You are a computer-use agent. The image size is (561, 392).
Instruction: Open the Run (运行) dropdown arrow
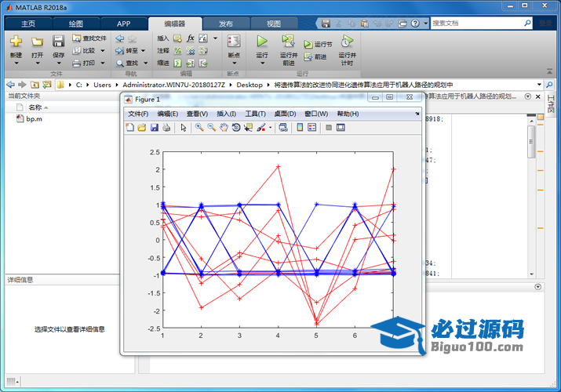tap(262, 64)
